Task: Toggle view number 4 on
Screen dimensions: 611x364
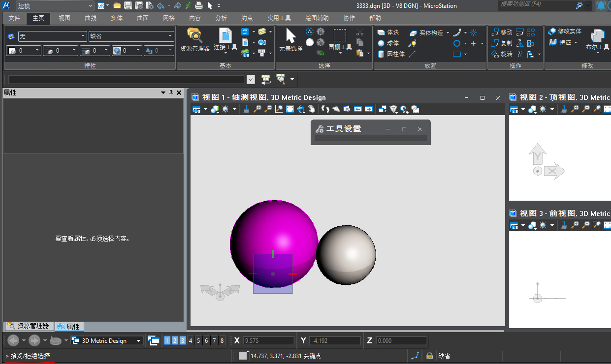Action: 191,340
